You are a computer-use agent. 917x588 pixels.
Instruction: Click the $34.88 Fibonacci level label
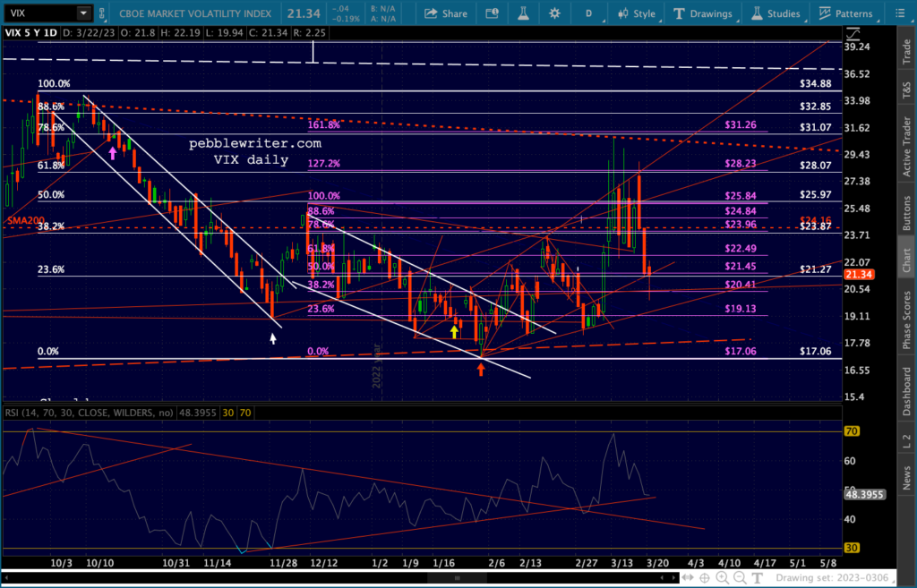815,83
